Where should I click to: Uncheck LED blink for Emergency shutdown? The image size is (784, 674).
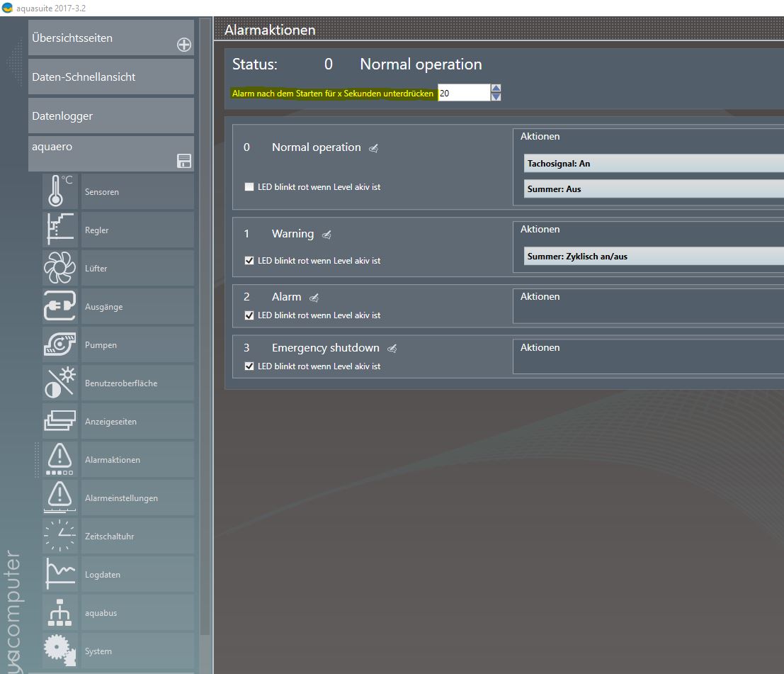pos(249,366)
